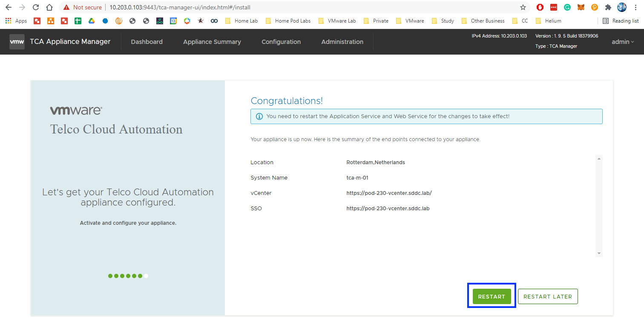This screenshot has width=644, height=322.
Task: Open the MetaMask fox extension icon
Action: (581, 7)
